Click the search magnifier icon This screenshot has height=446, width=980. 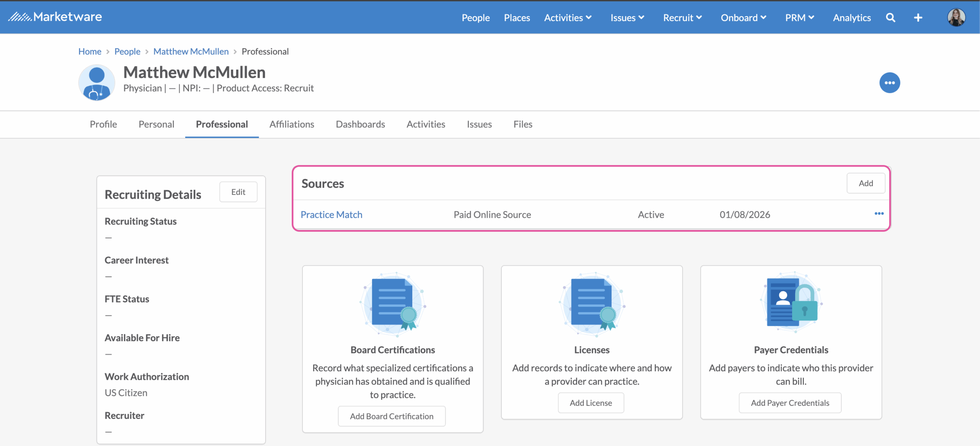pos(890,18)
